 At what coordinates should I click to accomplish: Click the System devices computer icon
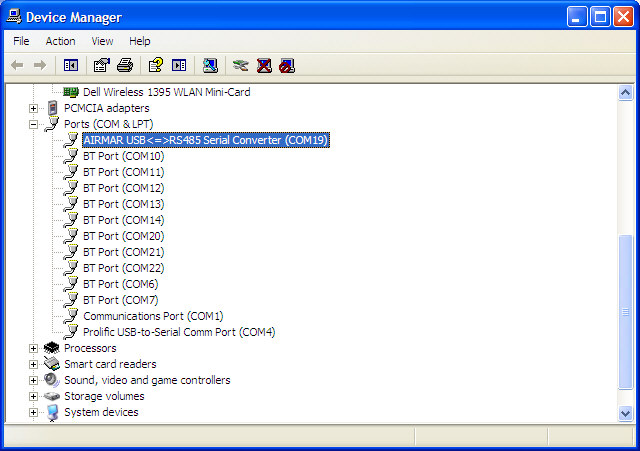tap(52, 412)
